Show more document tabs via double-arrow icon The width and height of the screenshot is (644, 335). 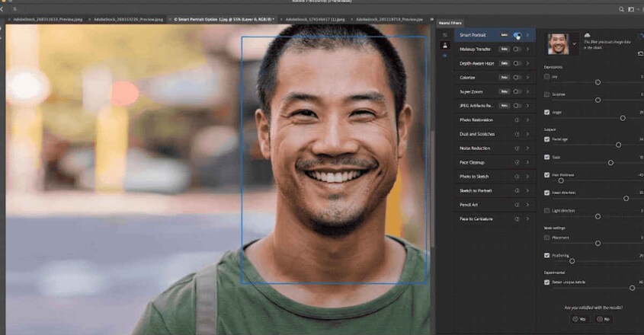click(x=431, y=19)
